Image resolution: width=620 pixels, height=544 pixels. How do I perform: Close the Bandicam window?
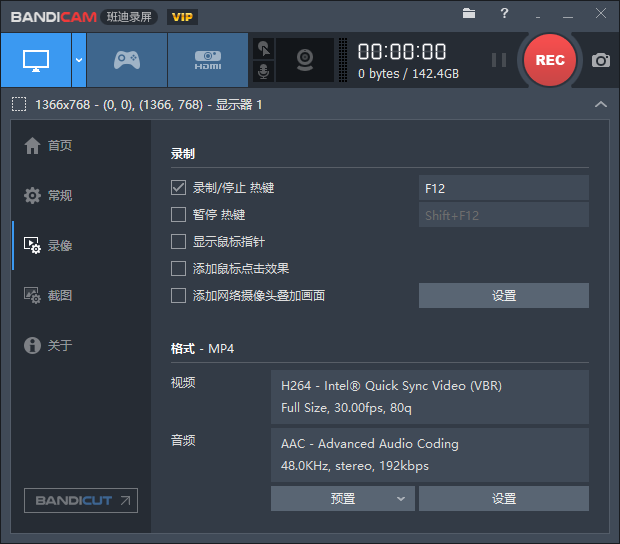[601, 13]
